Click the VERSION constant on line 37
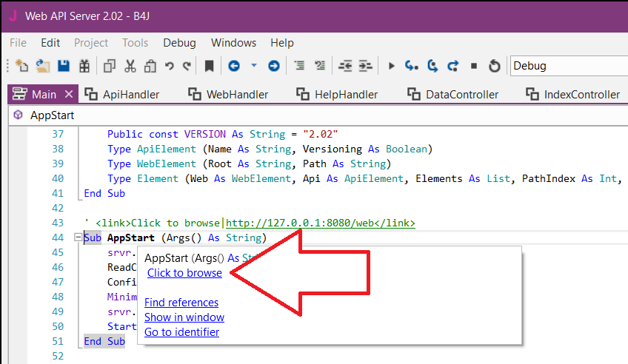 (205, 134)
